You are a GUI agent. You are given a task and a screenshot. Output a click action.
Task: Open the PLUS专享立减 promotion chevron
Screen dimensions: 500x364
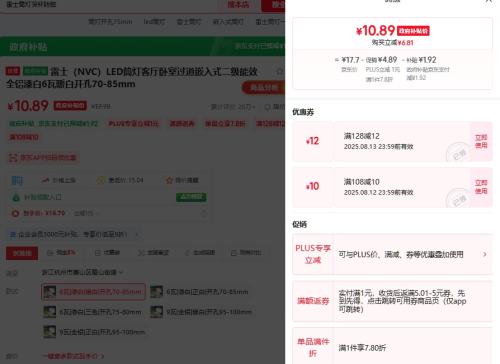click(x=485, y=254)
